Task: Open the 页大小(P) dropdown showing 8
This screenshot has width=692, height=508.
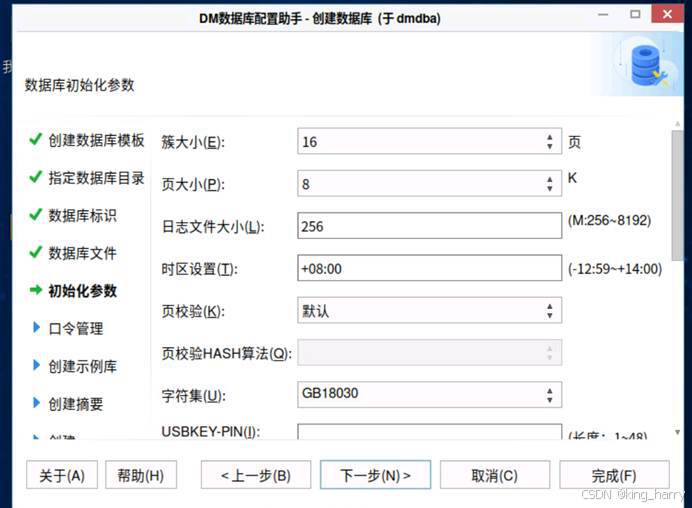Action: [x=429, y=184]
